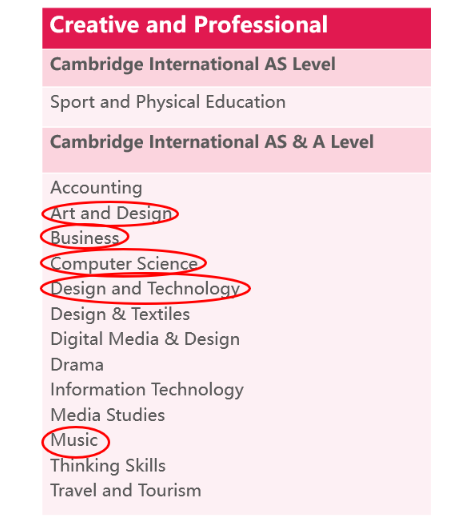This screenshot has width=462, height=518.
Task: Choose the circled Business subject
Action: tap(85, 238)
